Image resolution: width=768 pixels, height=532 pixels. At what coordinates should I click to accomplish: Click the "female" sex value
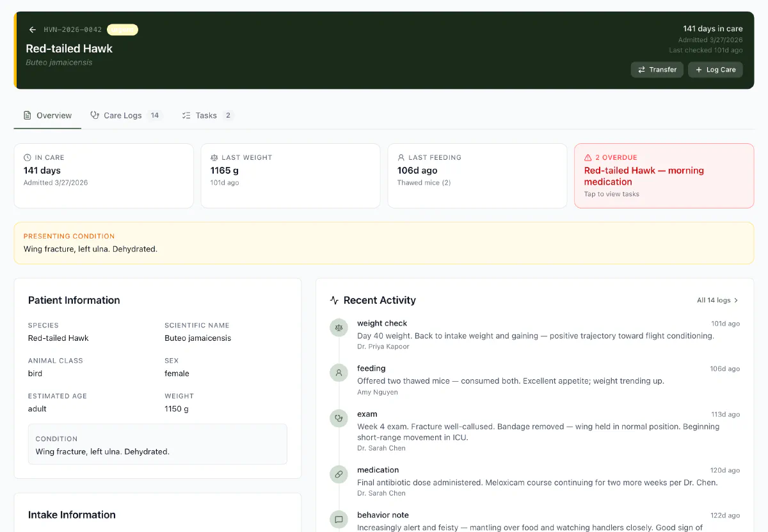[x=177, y=373]
